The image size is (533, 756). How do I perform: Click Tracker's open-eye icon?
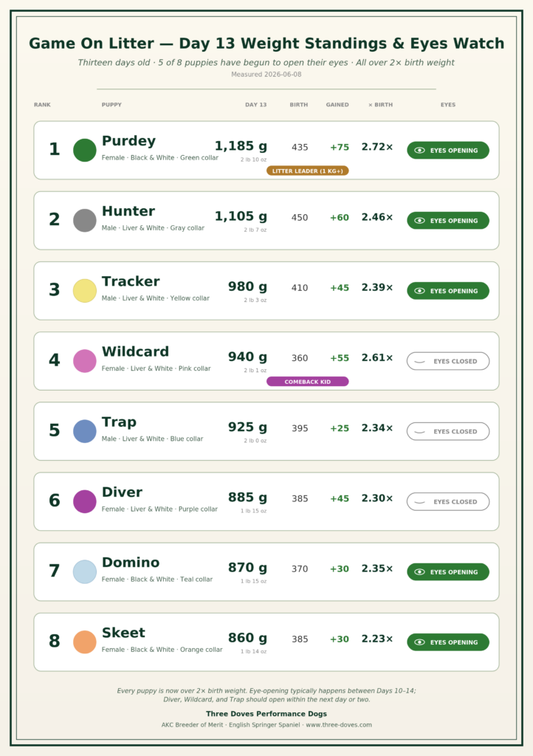[x=420, y=291]
